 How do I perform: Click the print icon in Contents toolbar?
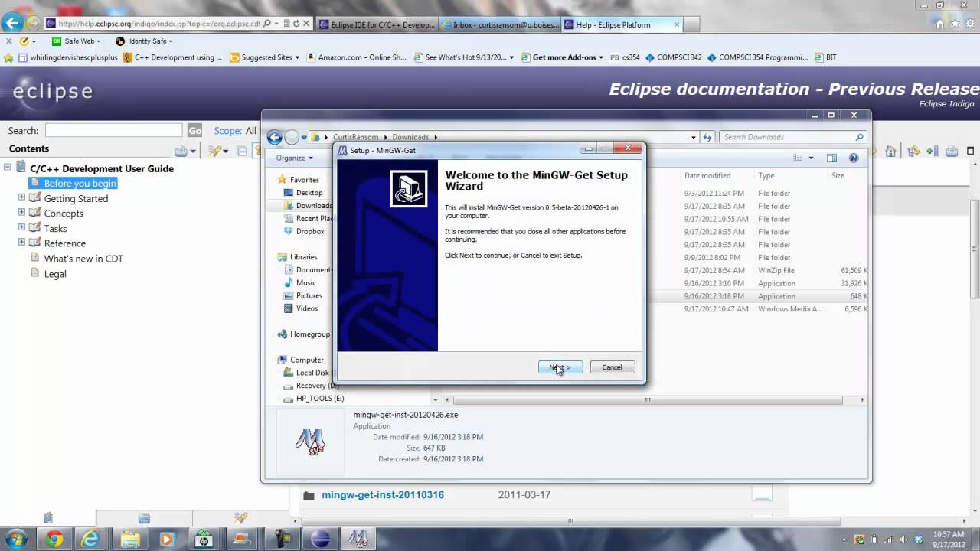[x=181, y=151]
